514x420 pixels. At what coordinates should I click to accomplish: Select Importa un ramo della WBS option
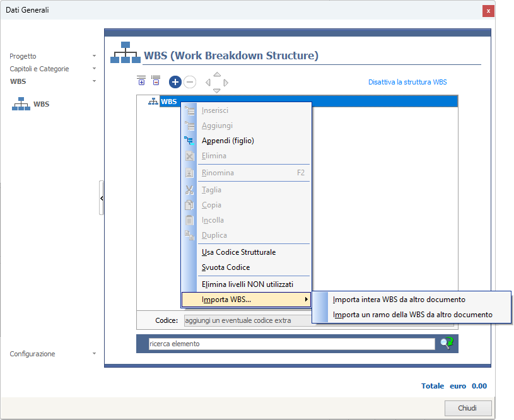tap(412, 314)
